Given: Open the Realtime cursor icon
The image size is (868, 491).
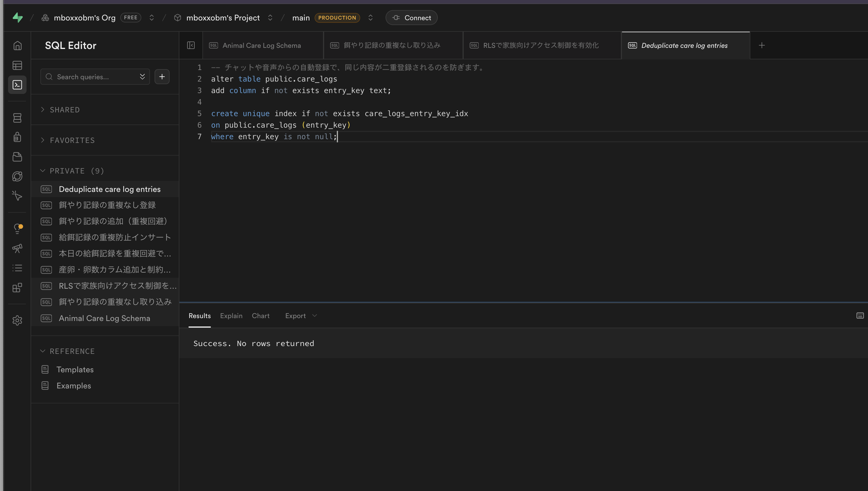Looking at the screenshot, I should point(17,196).
